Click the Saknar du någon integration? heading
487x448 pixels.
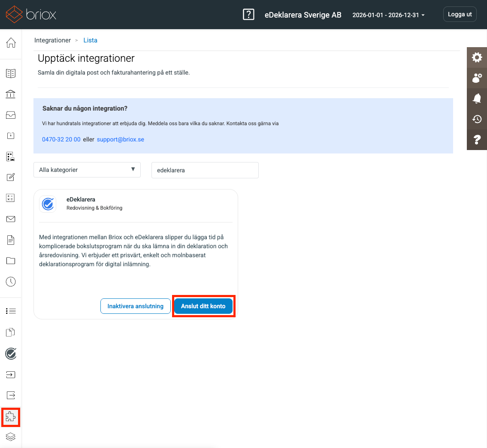pos(85,108)
